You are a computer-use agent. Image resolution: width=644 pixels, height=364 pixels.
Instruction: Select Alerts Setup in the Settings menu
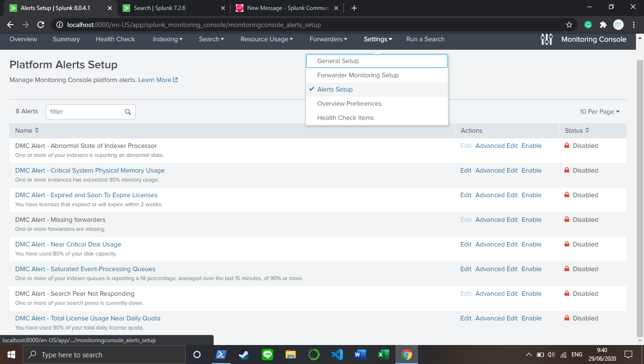(x=377, y=90)
